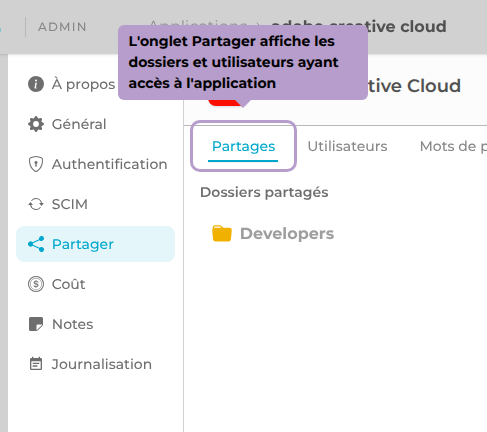Switch to the Mots de p… tab
The image size is (487, 432).
pyautogui.click(x=453, y=146)
